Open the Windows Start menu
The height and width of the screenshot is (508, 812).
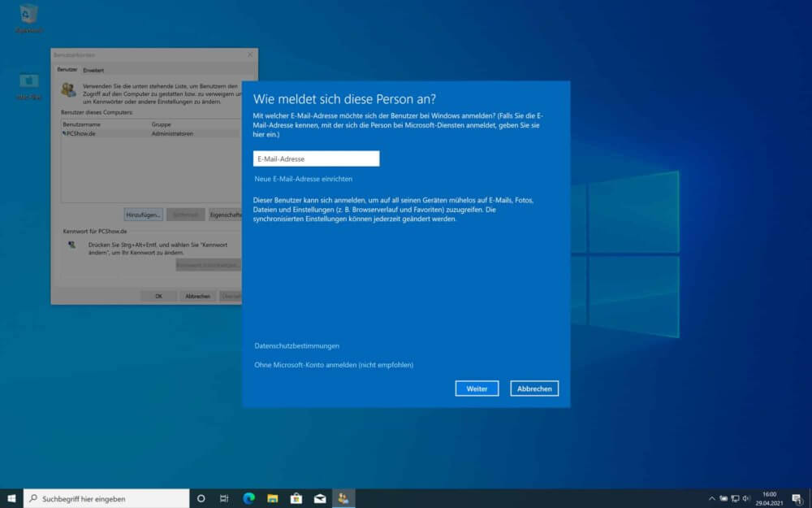11,499
